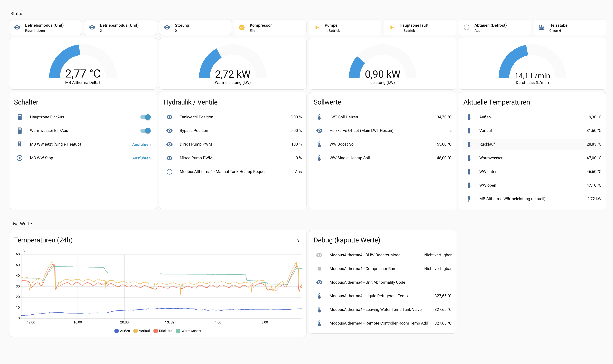Click the Kompressor checkmark status icon

point(242,28)
